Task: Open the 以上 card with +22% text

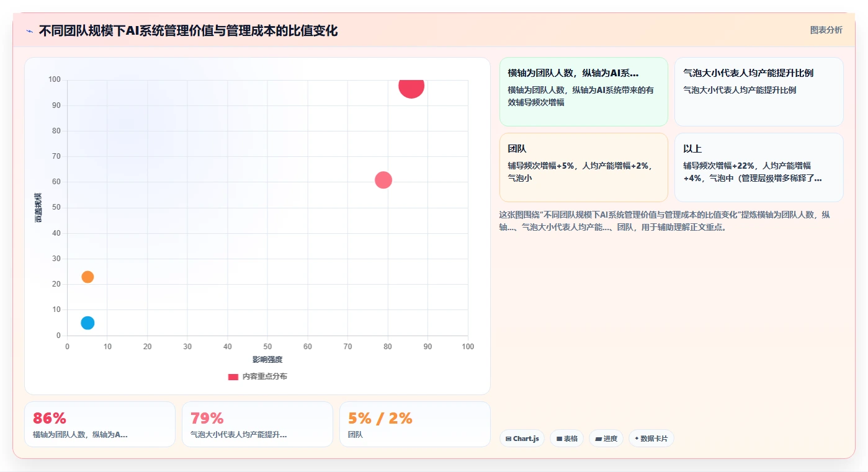Action: click(x=759, y=167)
